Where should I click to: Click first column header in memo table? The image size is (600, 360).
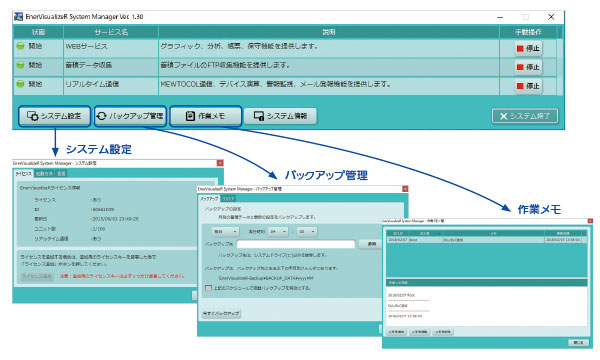pos(398,233)
